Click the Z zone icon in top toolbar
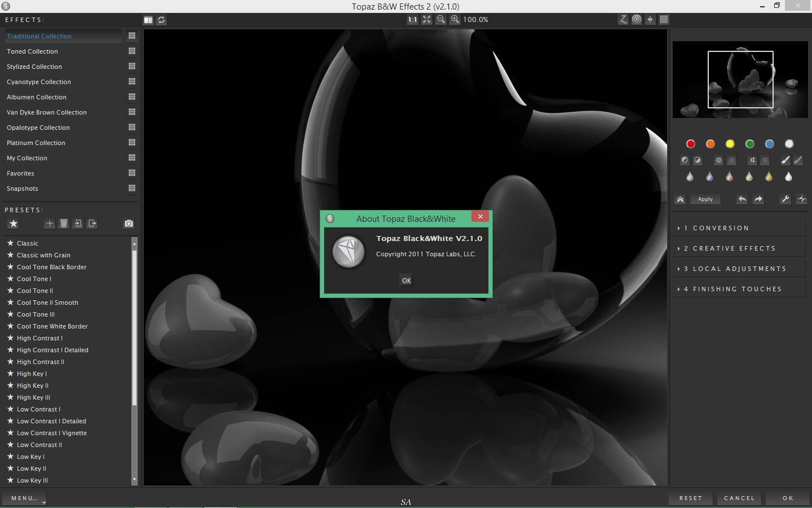 coord(623,19)
